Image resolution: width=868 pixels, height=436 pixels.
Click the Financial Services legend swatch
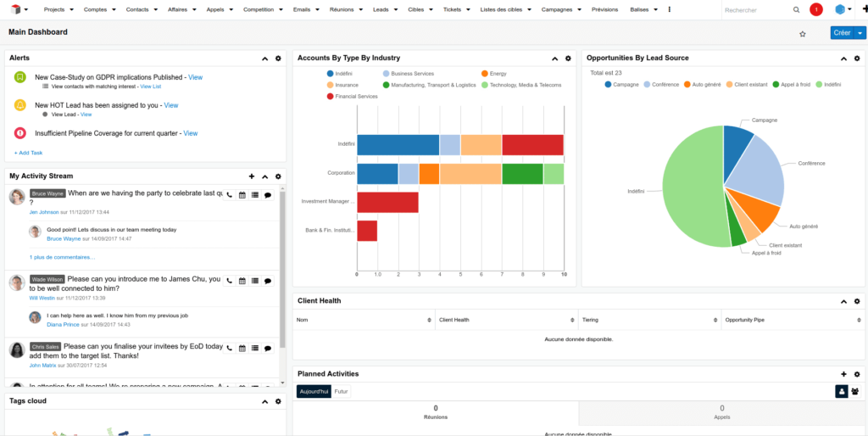click(x=331, y=97)
